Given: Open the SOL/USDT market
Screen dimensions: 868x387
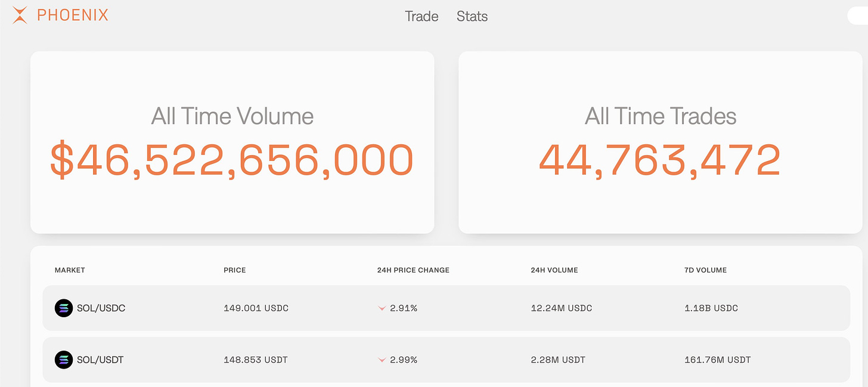Looking at the screenshot, I should pyautogui.click(x=100, y=360).
